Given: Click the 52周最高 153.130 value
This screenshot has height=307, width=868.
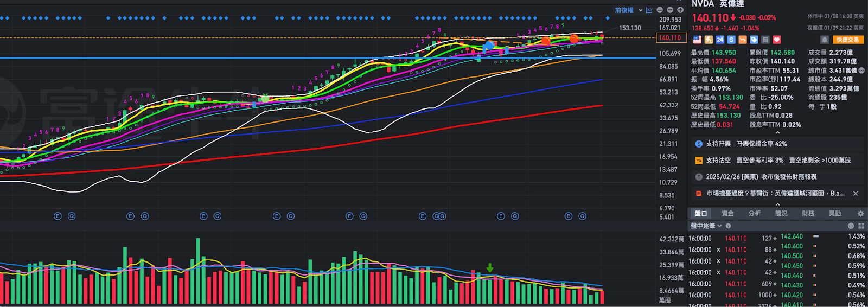Looking at the screenshot, I should (x=731, y=98).
